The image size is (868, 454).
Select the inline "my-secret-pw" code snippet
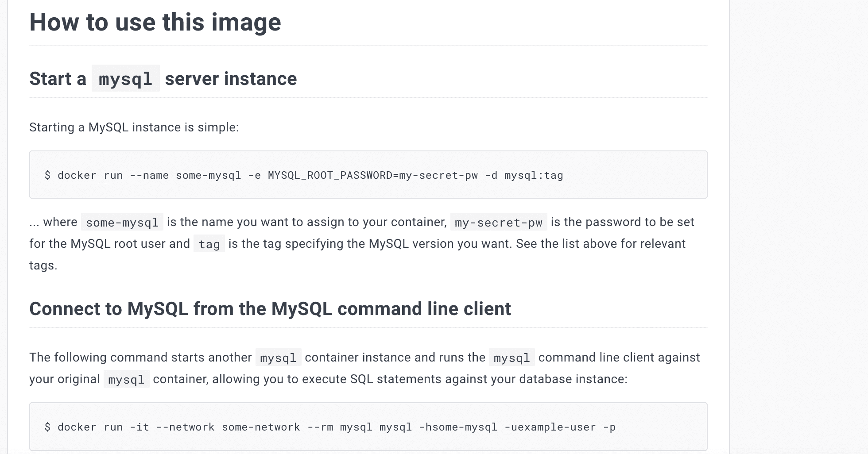[498, 222]
